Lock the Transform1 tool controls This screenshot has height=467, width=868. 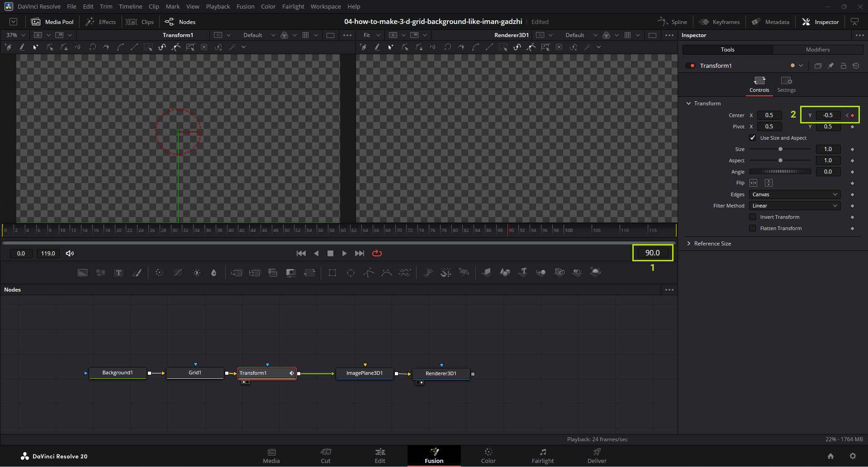click(844, 66)
